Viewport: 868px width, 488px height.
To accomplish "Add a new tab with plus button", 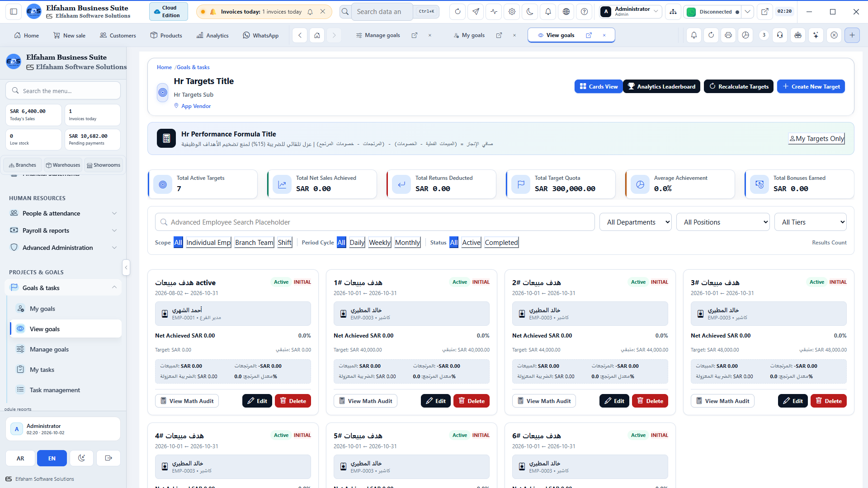I will pyautogui.click(x=852, y=35).
